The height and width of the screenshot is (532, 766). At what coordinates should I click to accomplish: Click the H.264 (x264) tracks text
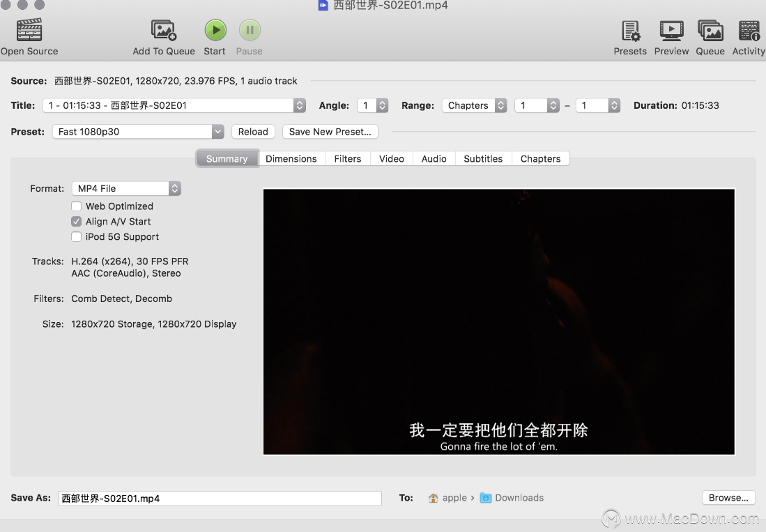click(130, 261)
